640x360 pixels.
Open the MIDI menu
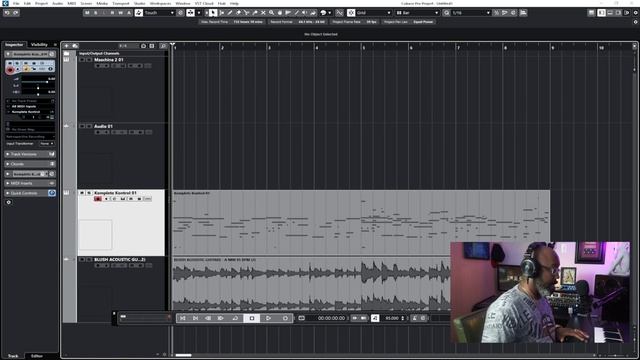pos(71,3)
